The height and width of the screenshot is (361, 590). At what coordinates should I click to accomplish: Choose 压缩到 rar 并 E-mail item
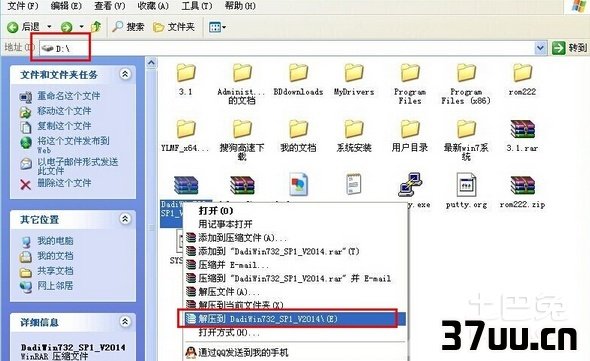tap(295, 279)
